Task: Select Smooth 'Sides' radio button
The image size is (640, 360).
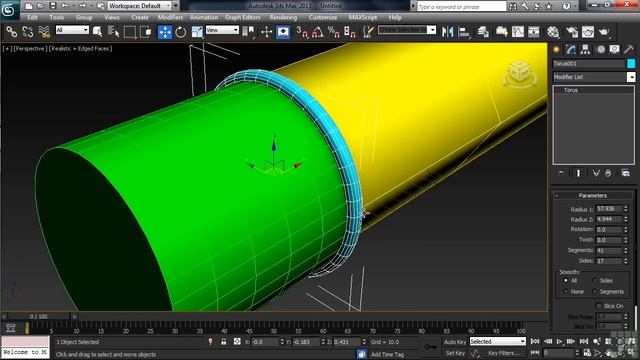Action: point(594,280)
